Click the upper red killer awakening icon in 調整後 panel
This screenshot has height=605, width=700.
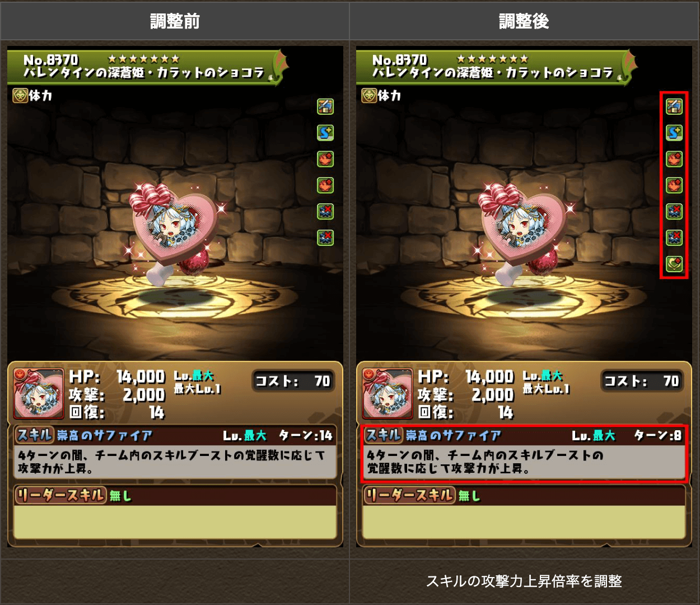click(x=674, y=159)
